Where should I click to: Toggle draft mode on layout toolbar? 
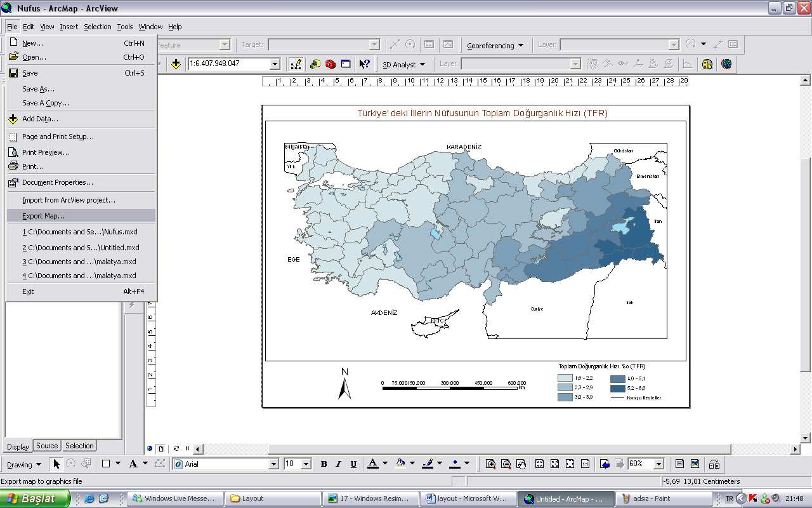point(679,464)
